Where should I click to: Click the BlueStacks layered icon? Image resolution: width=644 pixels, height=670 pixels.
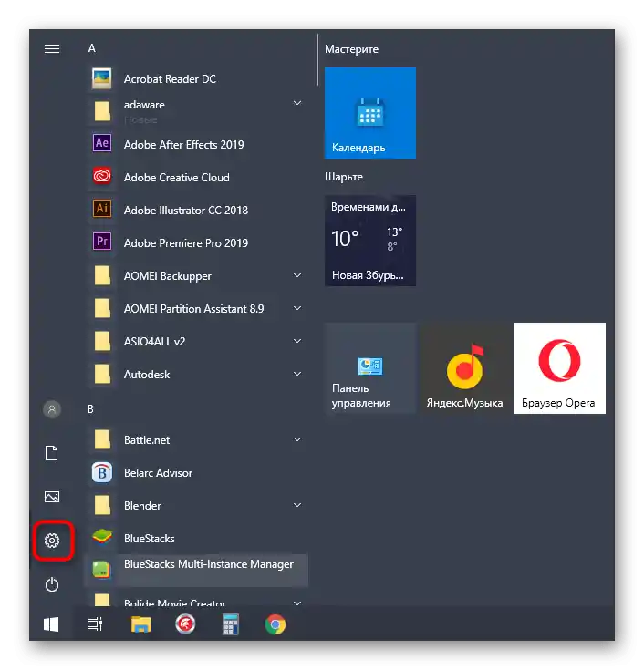pos(102,537)
